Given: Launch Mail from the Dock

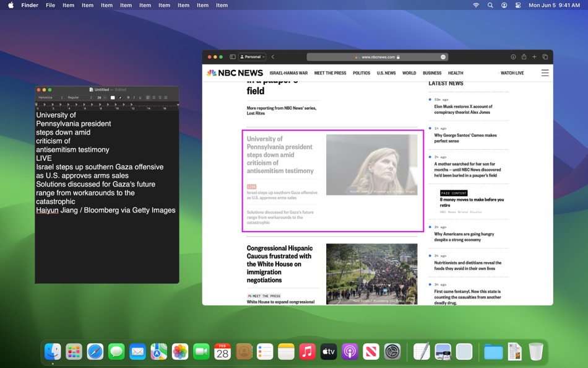Looking at the screenshot, I should click(137, 352).
